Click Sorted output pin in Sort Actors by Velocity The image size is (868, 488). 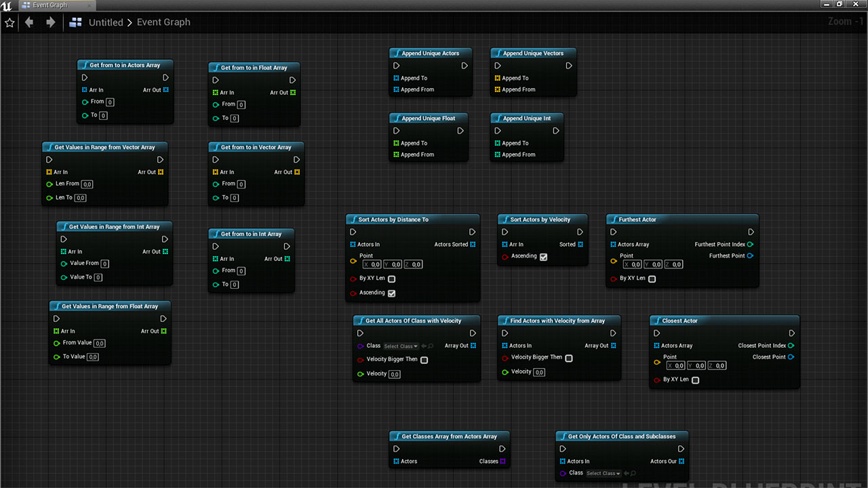click(580, 244)
